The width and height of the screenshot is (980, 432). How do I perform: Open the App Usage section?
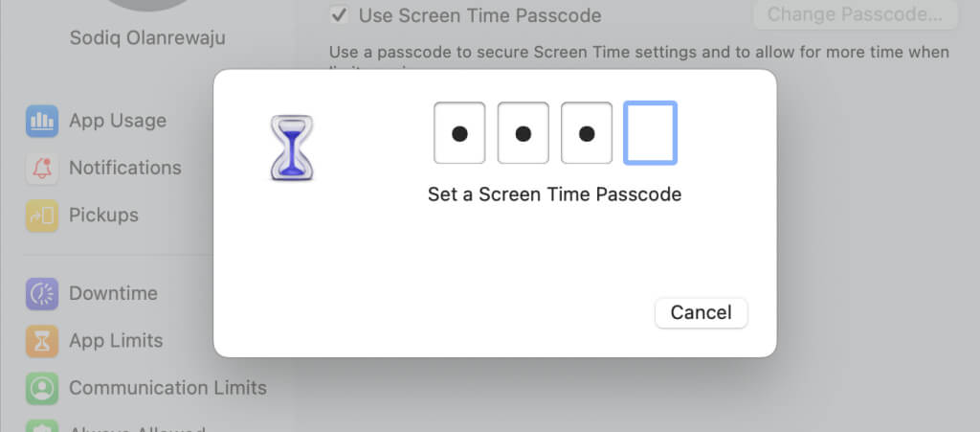point(118,121)
